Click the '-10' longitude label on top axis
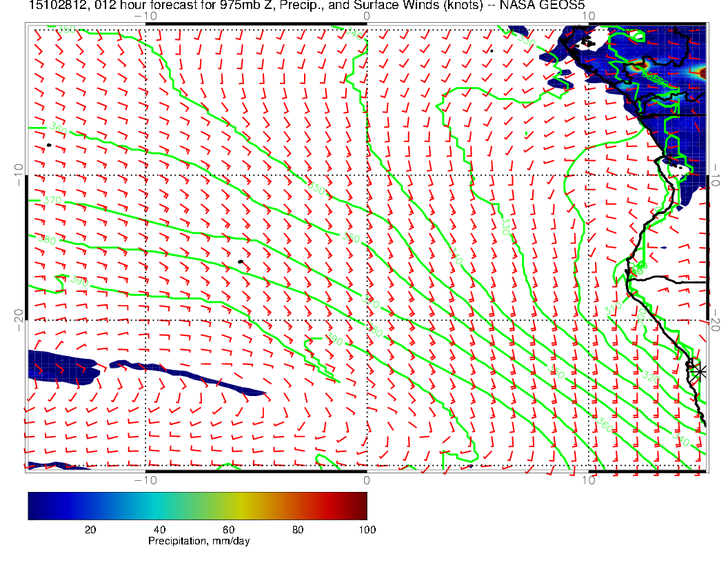The width and height of the screenshot is (728, 563). 145,16
